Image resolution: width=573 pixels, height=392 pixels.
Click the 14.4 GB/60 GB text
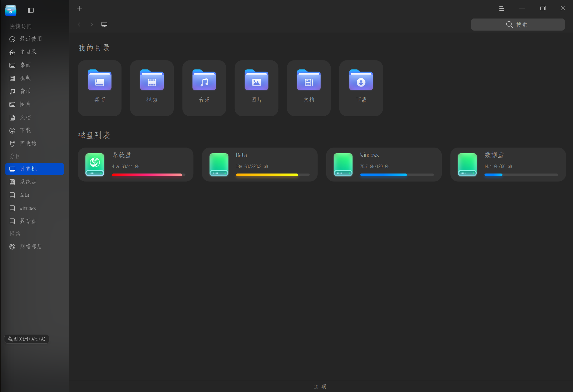point(498,166)
